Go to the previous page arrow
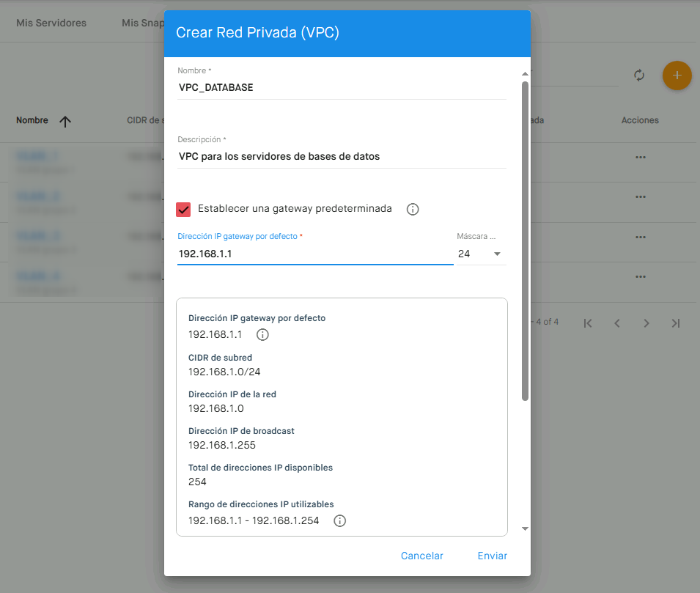Image resolution: width=700 pixels, height=593 pixels. point(617,323)
